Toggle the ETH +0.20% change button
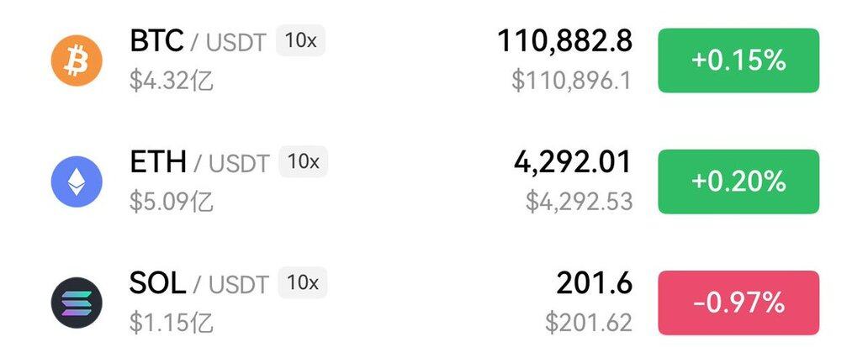The image size is (868, 358). coord(738,182)
